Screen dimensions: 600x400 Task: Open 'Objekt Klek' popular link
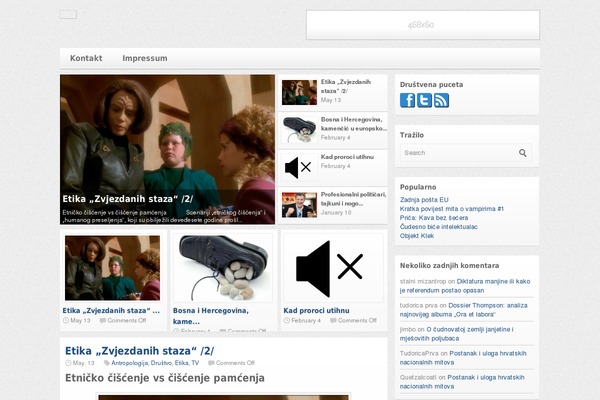coord(417,236)
